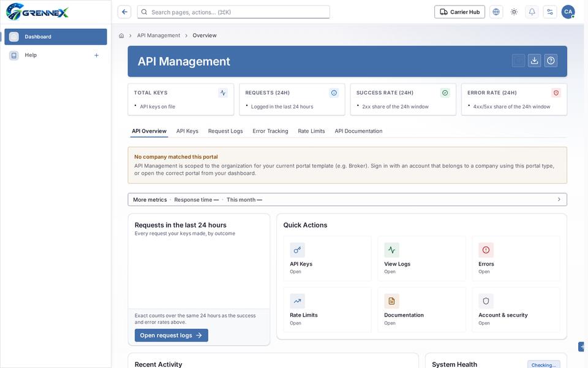
Task: Click the check icon on Success Rate card
Action: [x=445, y=93]
